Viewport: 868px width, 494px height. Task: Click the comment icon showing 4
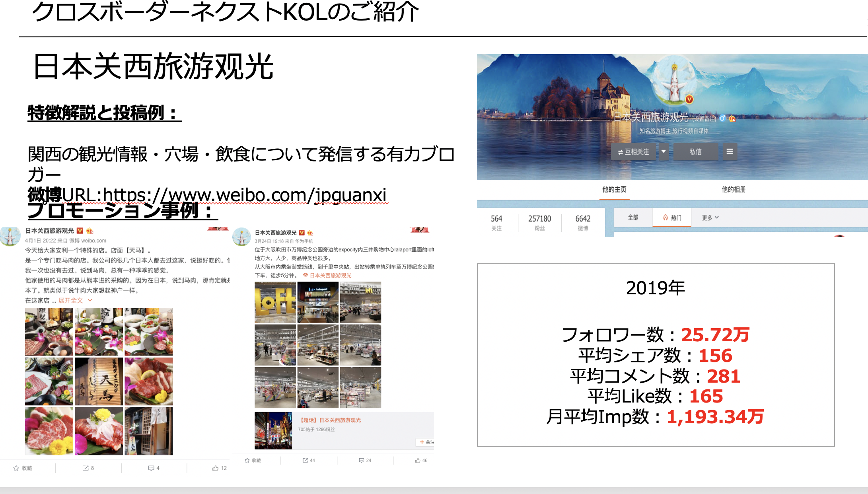(x=154, y=468)
